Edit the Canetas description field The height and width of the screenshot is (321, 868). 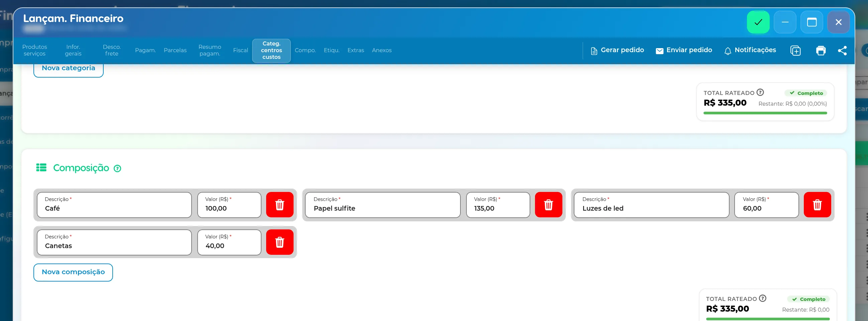point(114,242)
